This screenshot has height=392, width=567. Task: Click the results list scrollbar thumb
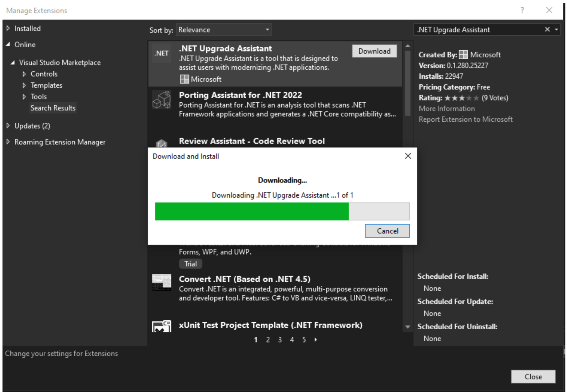coord(408,83)
